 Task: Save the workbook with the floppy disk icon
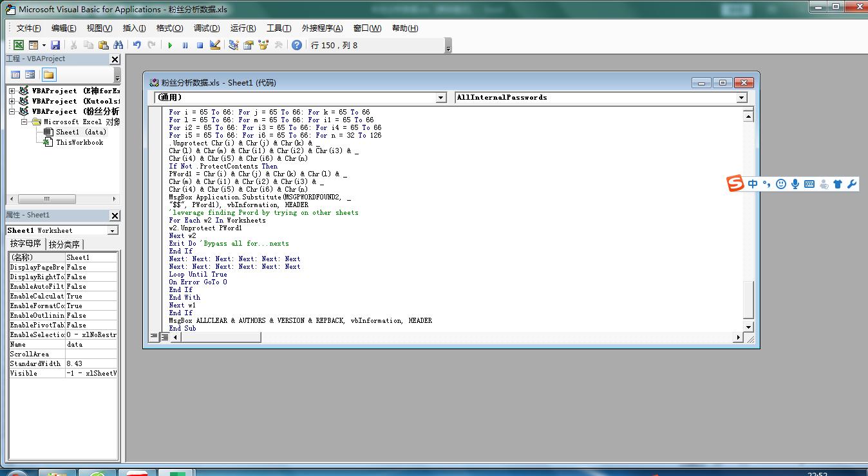pos(55,45)
